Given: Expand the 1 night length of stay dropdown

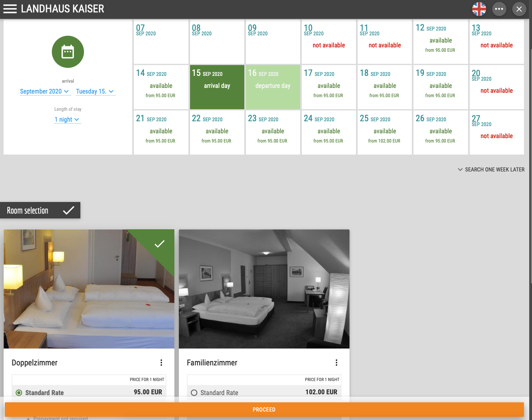Looking at the screenshot, I should 67,120.
